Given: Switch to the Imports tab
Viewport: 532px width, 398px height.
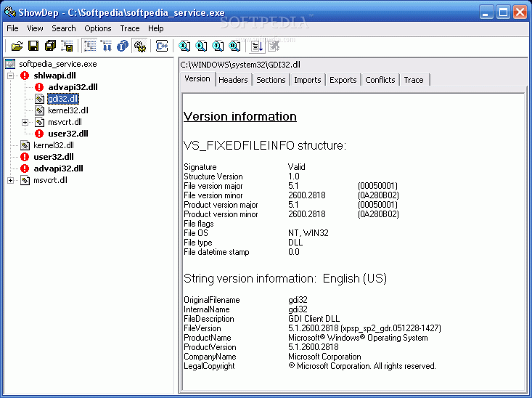Looking at the screenshot, I should [x=308, y=80].
